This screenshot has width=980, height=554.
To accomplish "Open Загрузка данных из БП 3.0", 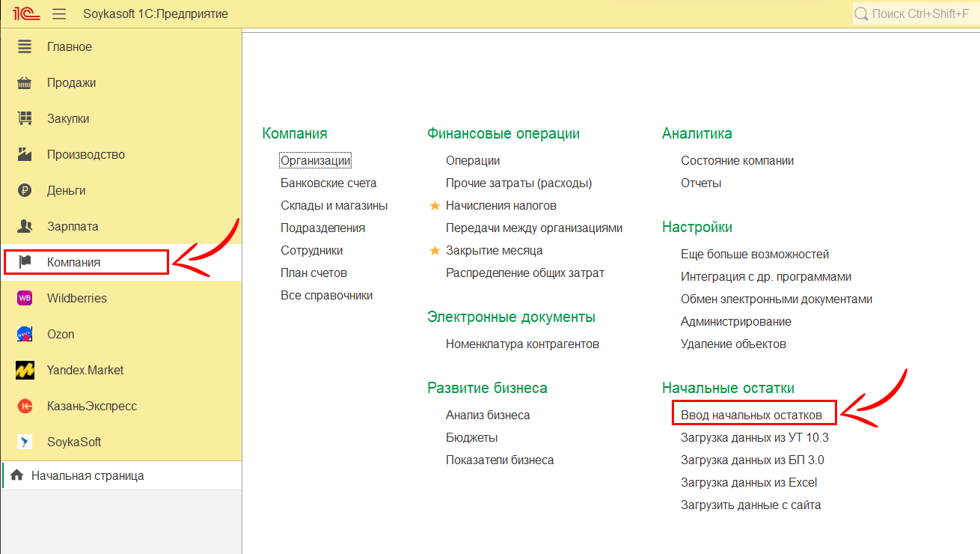I will 753,460.
